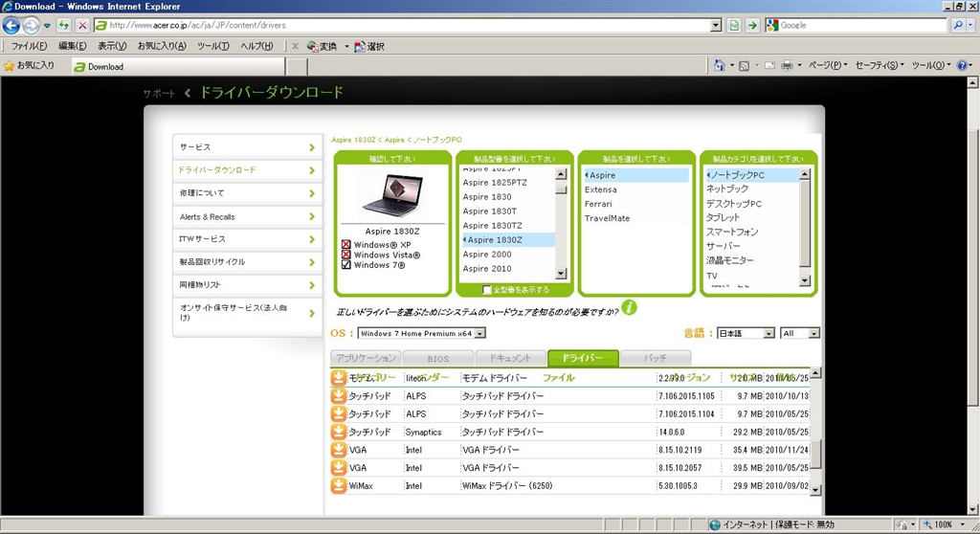The height and width of the screenshot is (534, 980).
Task: Click the browser Back arrow button
Action: (12, 25)
